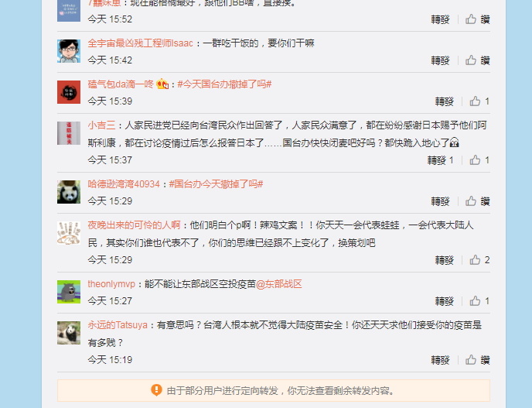The width and height of the screenshot is (532, 408).
Task: Like 嗑气包da滴一咚's 15:39 comment
Action: (x=479, y=101)
